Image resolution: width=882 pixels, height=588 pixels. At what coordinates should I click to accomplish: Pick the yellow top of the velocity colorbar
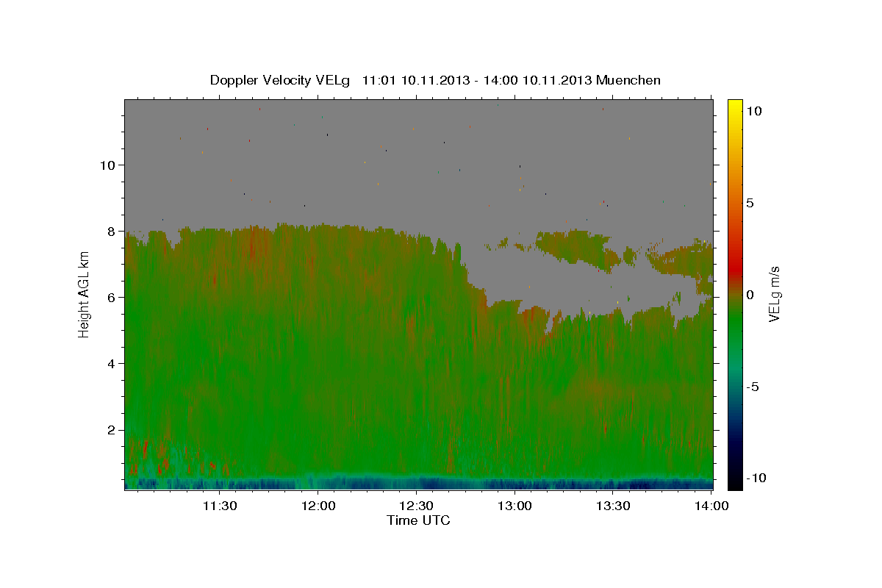(x=735, y=104)
